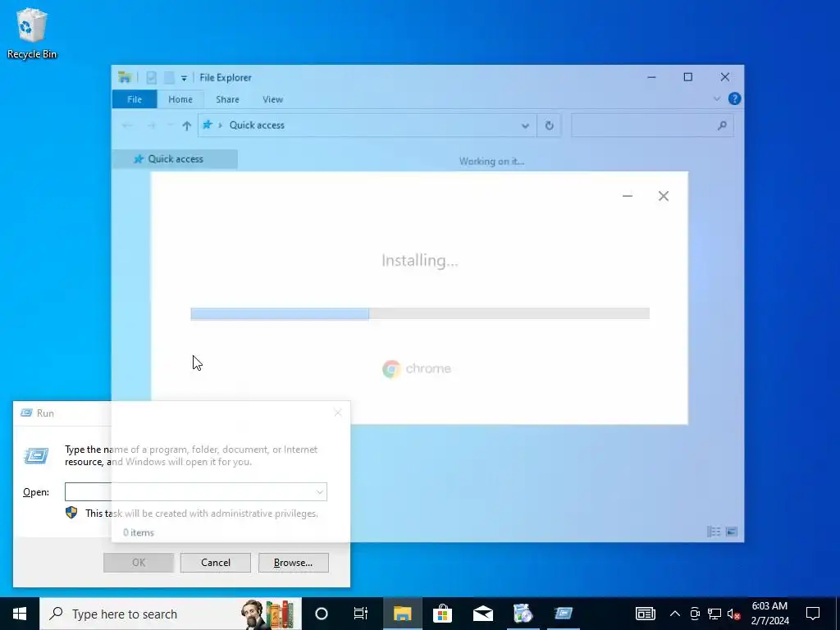Click the Run dialog taskbar icon
Image resolution: width=840 pixels, height=630 pixels.
point(563,614)
